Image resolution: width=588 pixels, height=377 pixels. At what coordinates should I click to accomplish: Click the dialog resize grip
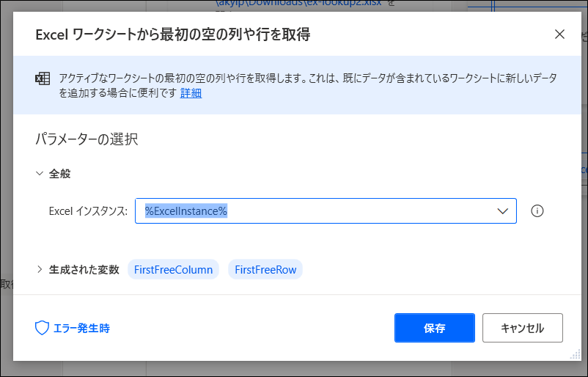576,354
